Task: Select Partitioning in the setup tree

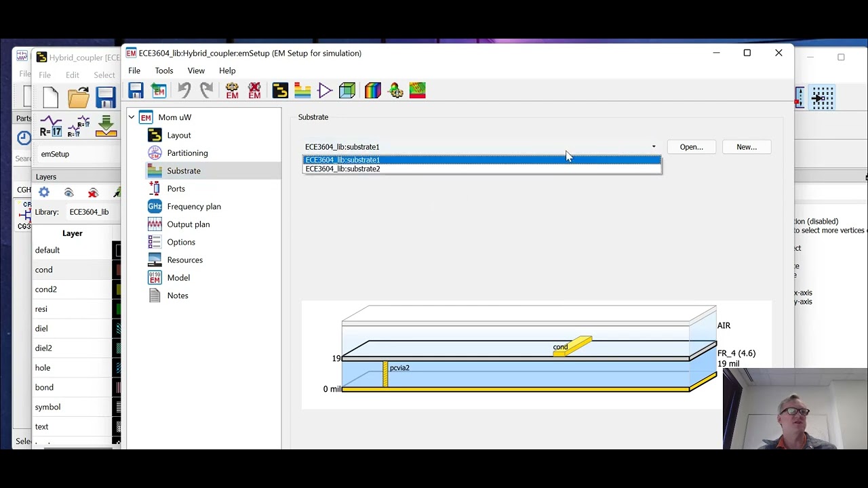Action: point(187,153)
